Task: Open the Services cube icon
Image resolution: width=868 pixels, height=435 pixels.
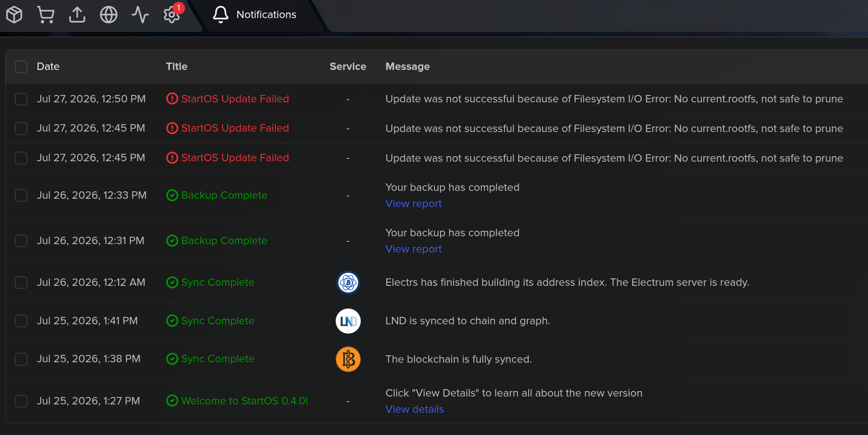Action: [x=14, y=15]
